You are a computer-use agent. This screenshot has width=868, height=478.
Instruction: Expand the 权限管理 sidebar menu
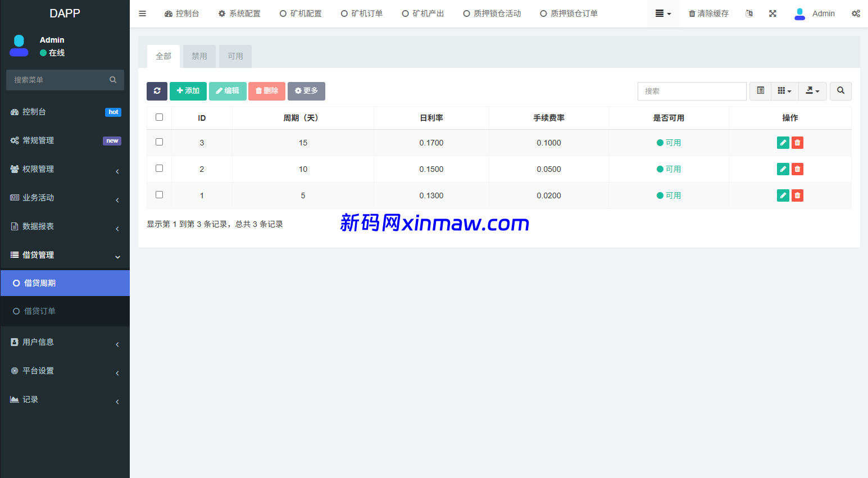coord(65,169)
